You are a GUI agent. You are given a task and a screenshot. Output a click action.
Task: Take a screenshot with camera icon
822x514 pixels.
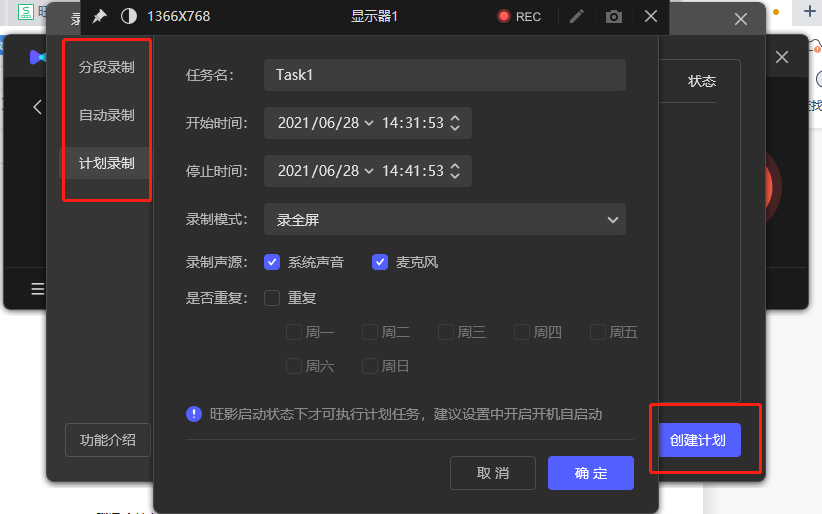click(613, 17)
